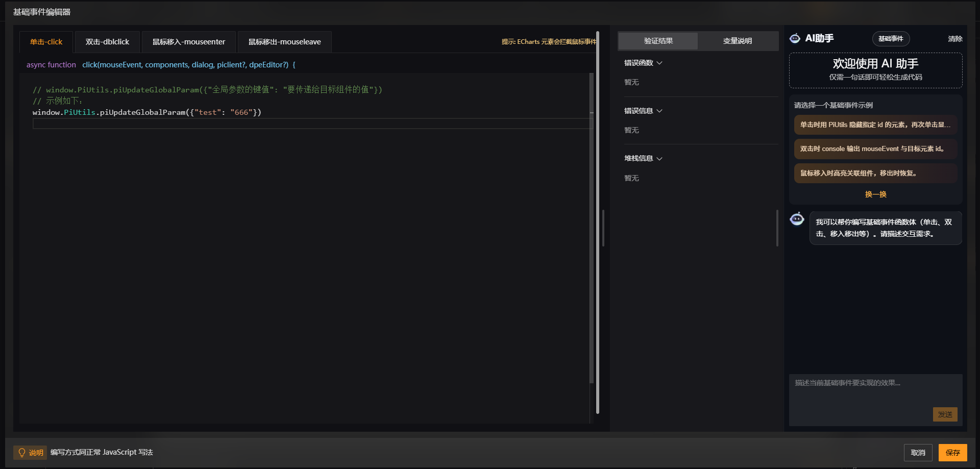
Task: Click the orange 保存 save button
Action: 952,453
